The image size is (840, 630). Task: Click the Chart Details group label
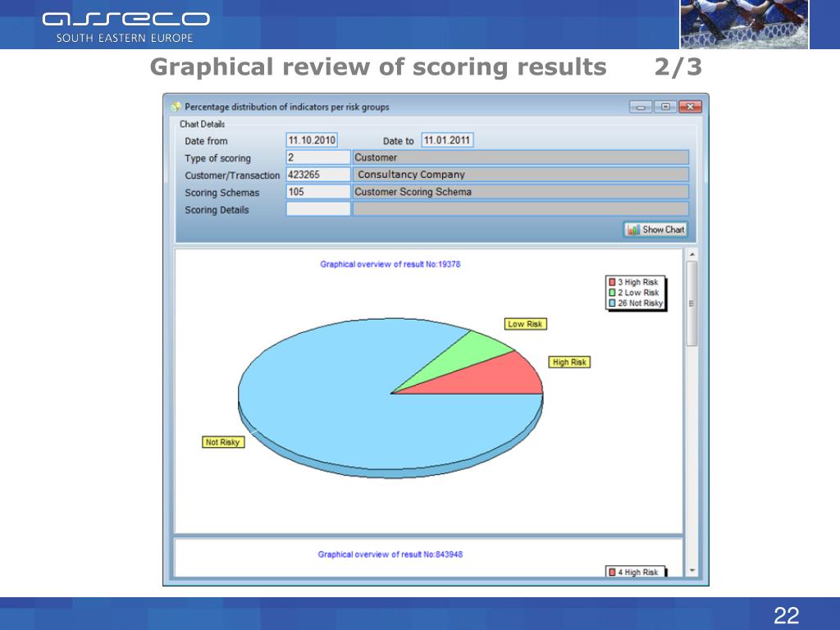202,124
